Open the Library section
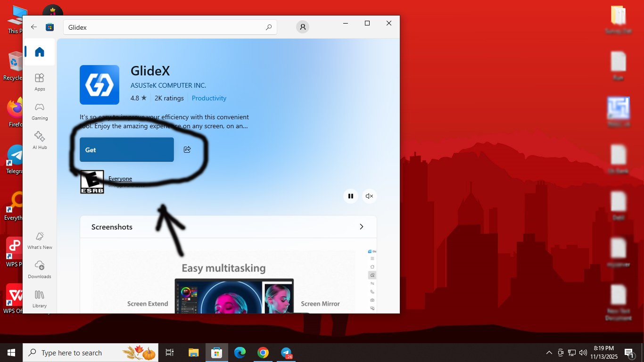 coord(40,299)
